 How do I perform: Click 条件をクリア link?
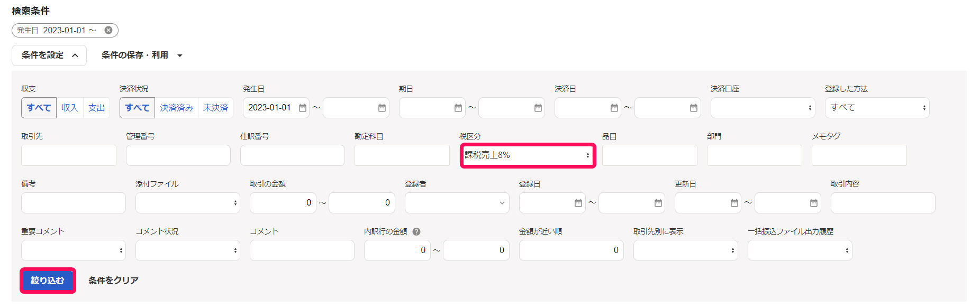coord(113,281)
